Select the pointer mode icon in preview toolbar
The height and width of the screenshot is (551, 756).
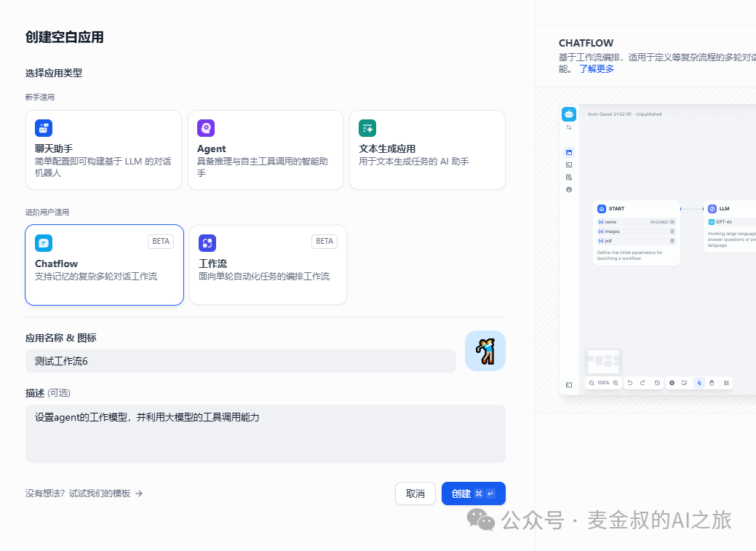699,383
